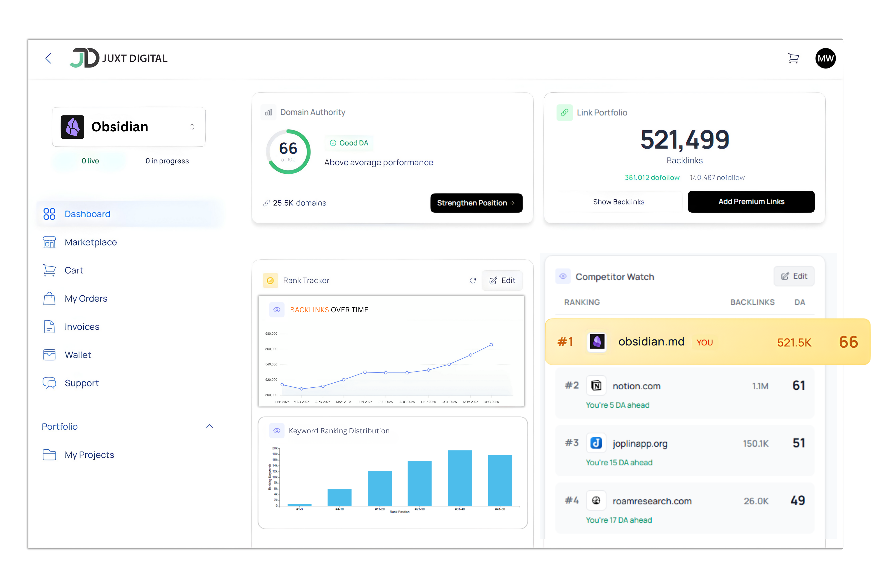Click the back chevron next to the logo
Screen dimensions: 882x588
point(48,58)
